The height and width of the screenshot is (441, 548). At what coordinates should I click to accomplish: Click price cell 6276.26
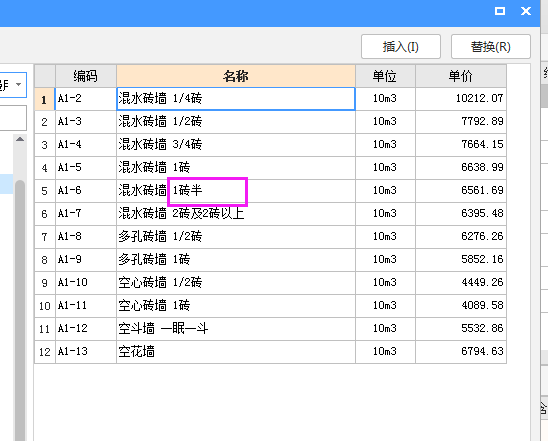coord(461,237)
